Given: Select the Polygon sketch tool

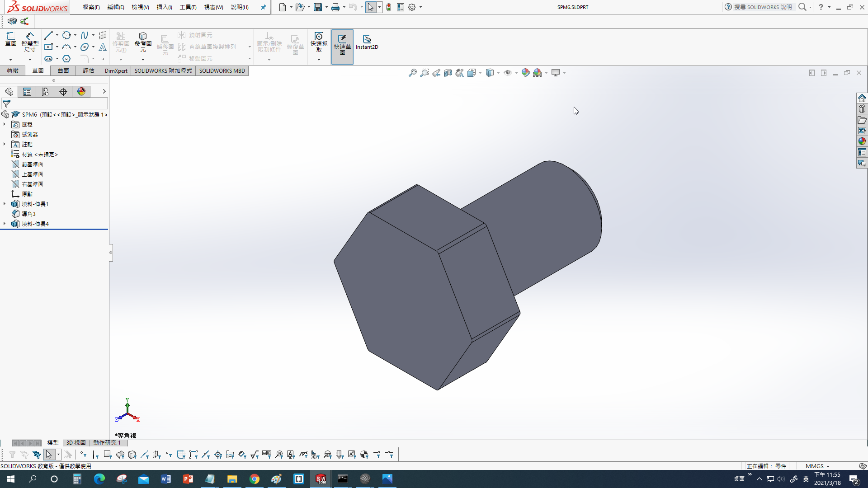Looking at the screenshot, I should (x=66, y=59).
